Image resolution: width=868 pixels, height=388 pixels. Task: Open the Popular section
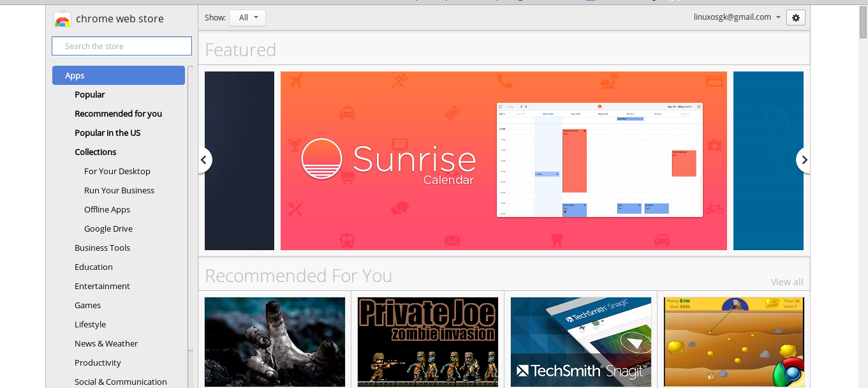[90, 94]
